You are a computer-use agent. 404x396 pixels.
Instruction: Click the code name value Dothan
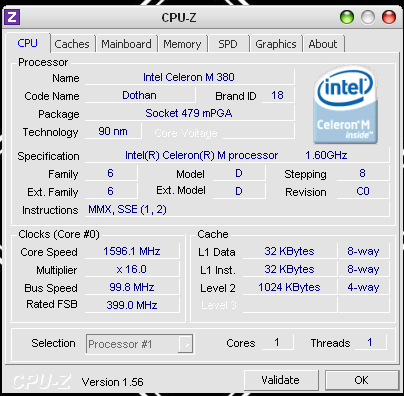[140, 95]
